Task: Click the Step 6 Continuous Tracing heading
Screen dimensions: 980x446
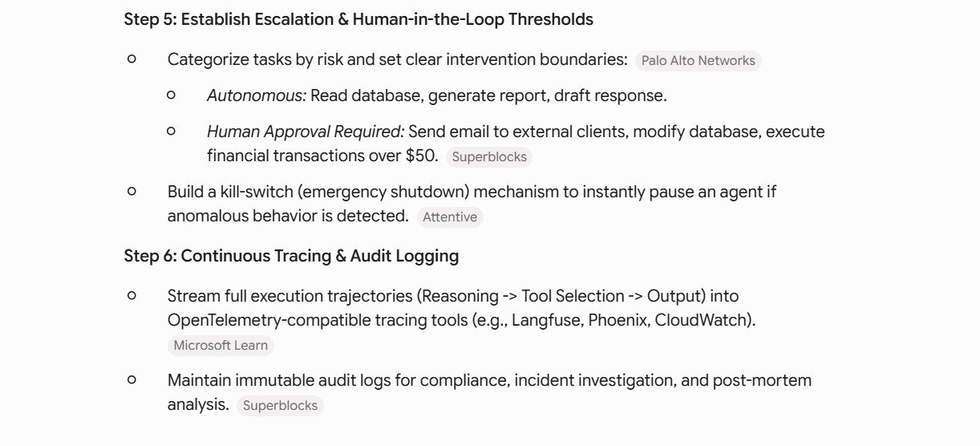Action: click(x=291, y=256)
